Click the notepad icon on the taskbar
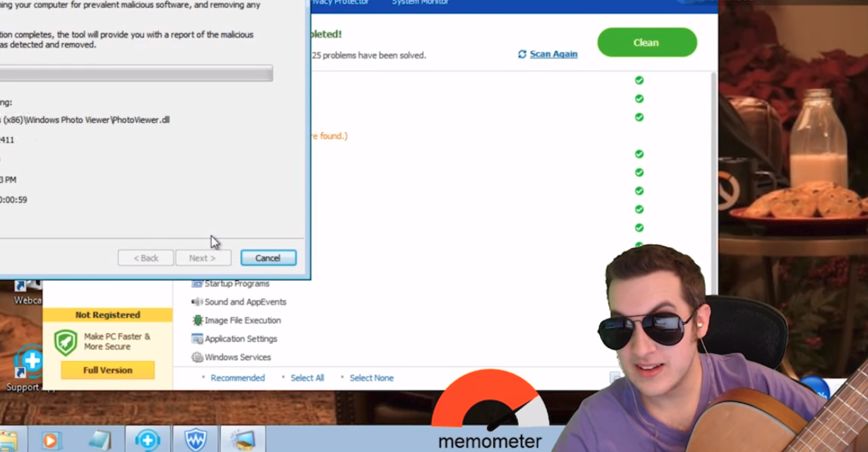 [x=99, y=439]
